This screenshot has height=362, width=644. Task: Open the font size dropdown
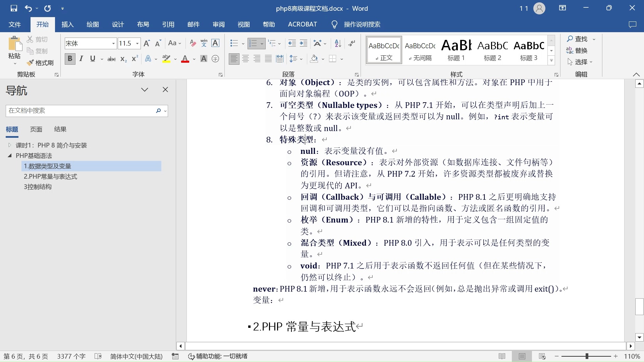pos(138,43)
